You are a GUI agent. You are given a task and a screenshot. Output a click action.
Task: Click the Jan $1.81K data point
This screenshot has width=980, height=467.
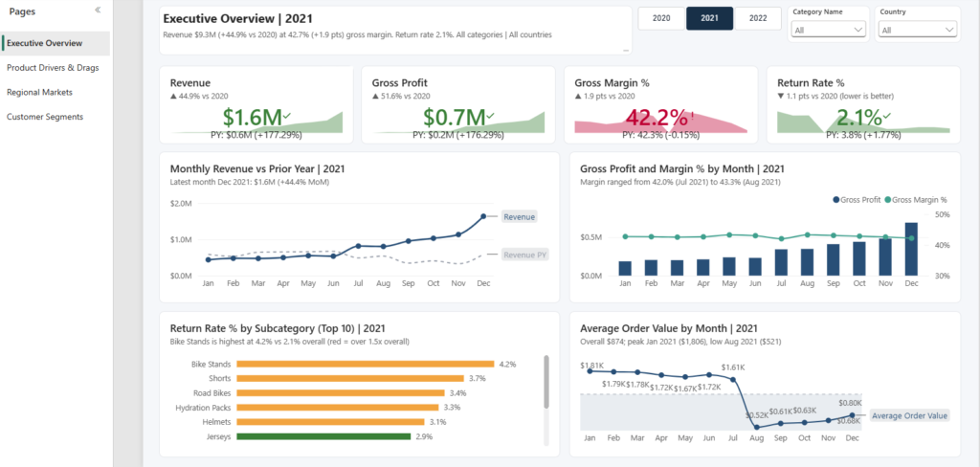(x=590, y=370)
